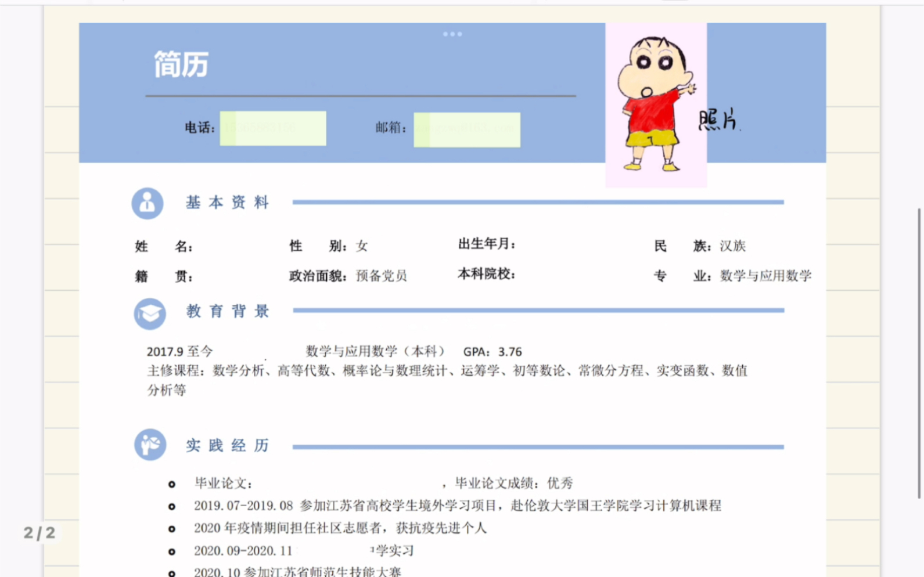The width and height of the screenshot is (924, 577).
Task: Click the 教育背景 heading
Action: point(228,312)
